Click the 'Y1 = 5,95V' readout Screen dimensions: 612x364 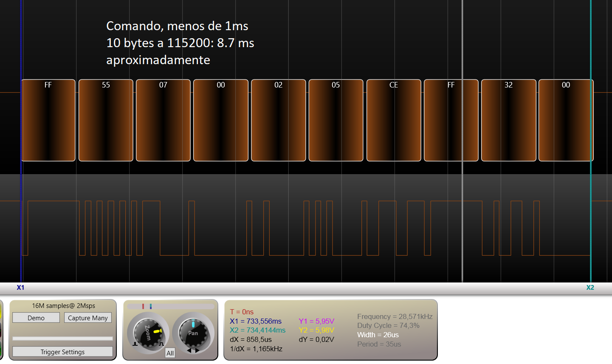(316, 321)
